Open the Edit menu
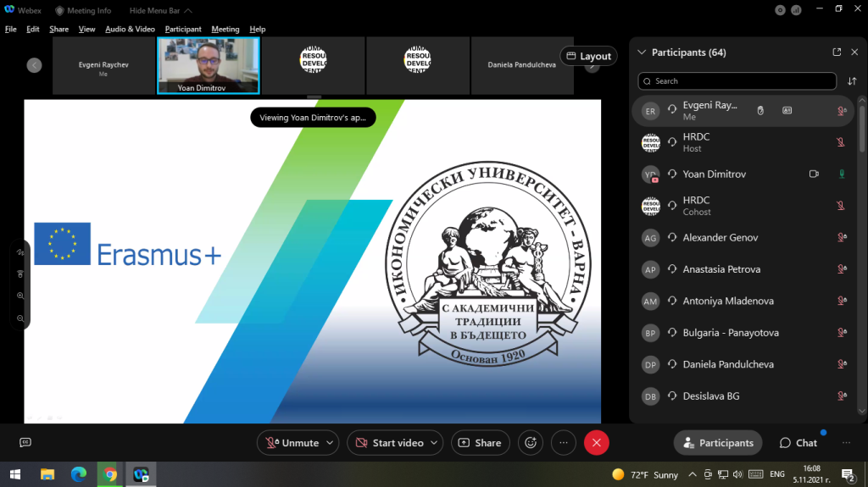This screenshot has height=487, width=868. [x=33, y=29]
